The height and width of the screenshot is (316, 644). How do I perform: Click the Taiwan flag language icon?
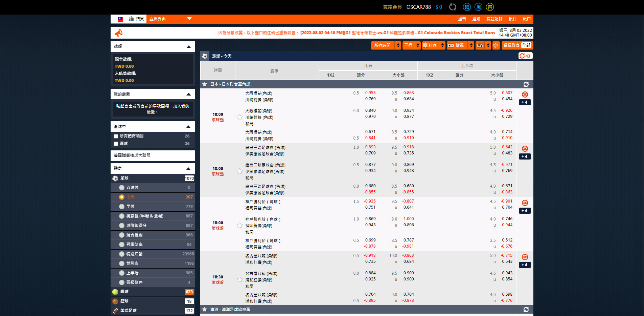point(120,19)
